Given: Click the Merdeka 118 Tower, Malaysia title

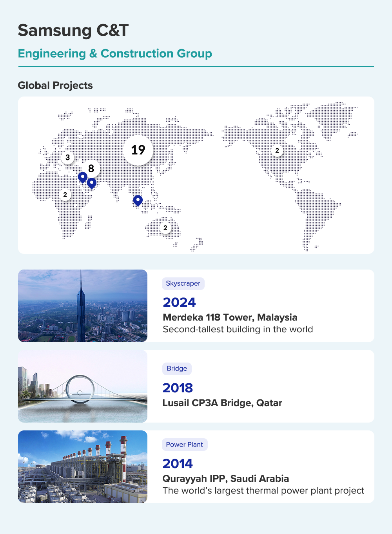Looking at the screenshot, I should point(230,317).
